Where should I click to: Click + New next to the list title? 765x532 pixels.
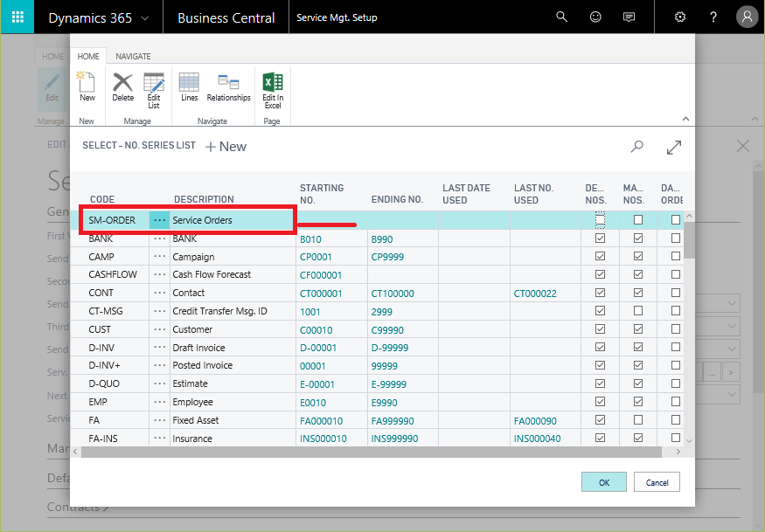click(226, 146)
